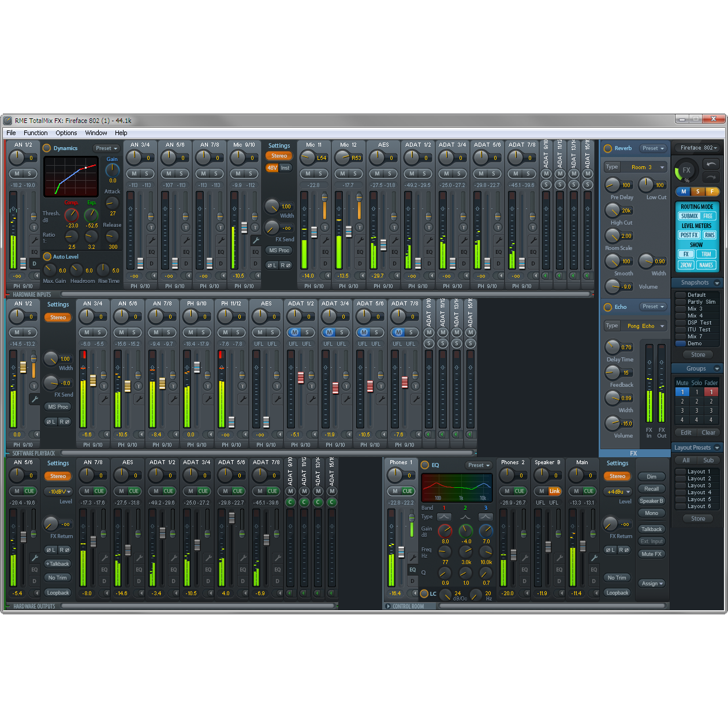Open settings wrench on AN 3/4 input channel
The width and height of the screenshot is (728, 728).
click(151, 240)
